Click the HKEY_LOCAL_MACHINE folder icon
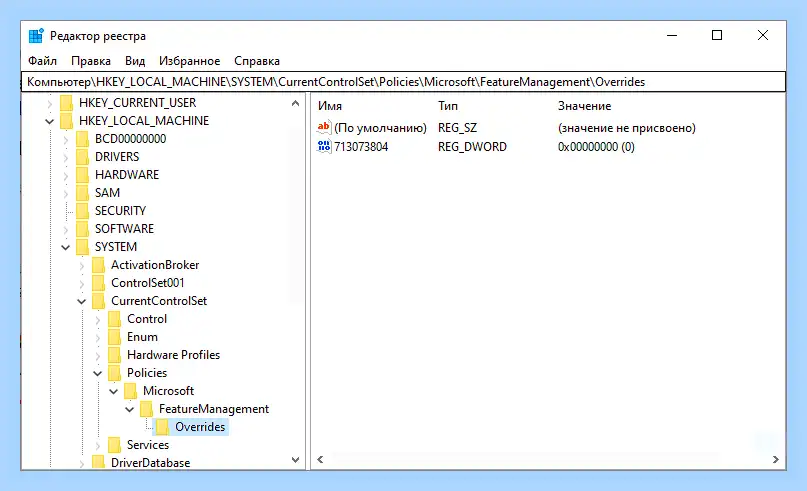 coord(66,121)
